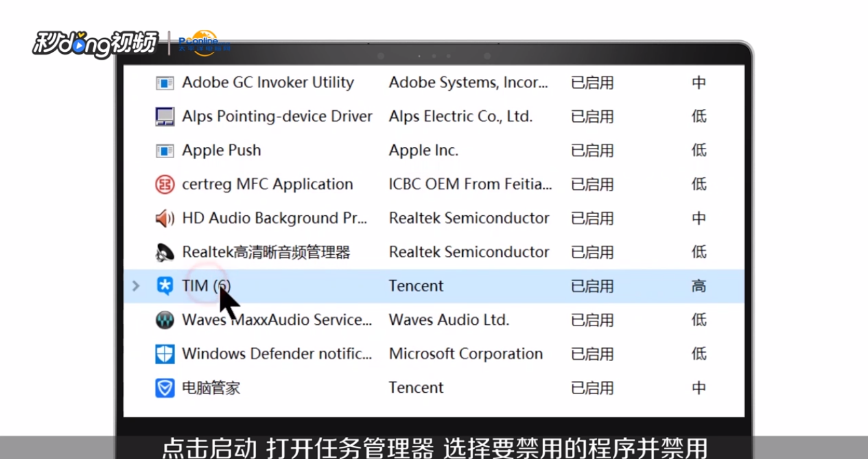Click publisher Alps Electric Co., Ltd.

pyautogui.click(x=461, y=117)
